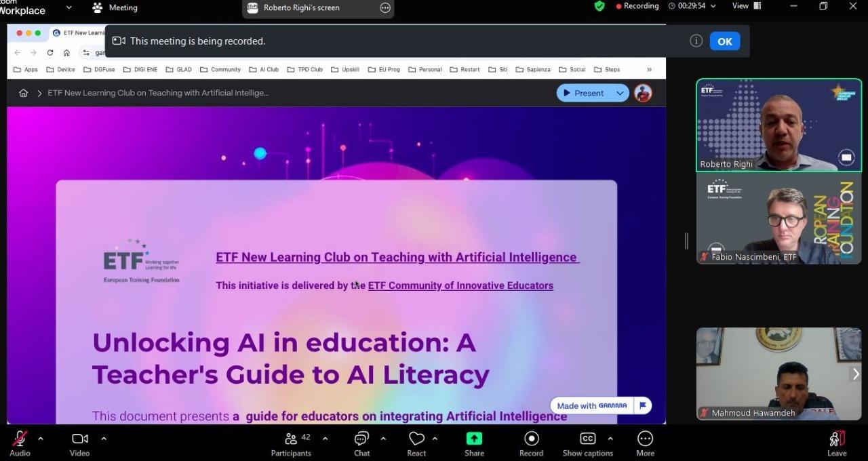Viewport: 868px width, 461px height.
Task: Open the Personal bookmark folder
Action: point(425,69)
